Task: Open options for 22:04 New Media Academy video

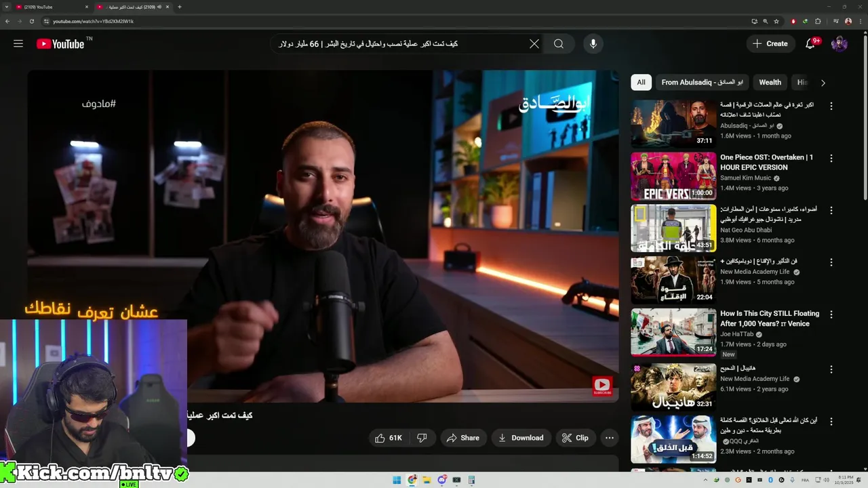Action: pos(831,262)
